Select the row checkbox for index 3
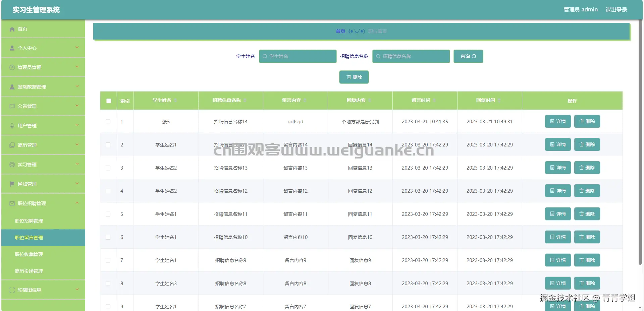The image size is (644, 311). (x=108, y=168)
